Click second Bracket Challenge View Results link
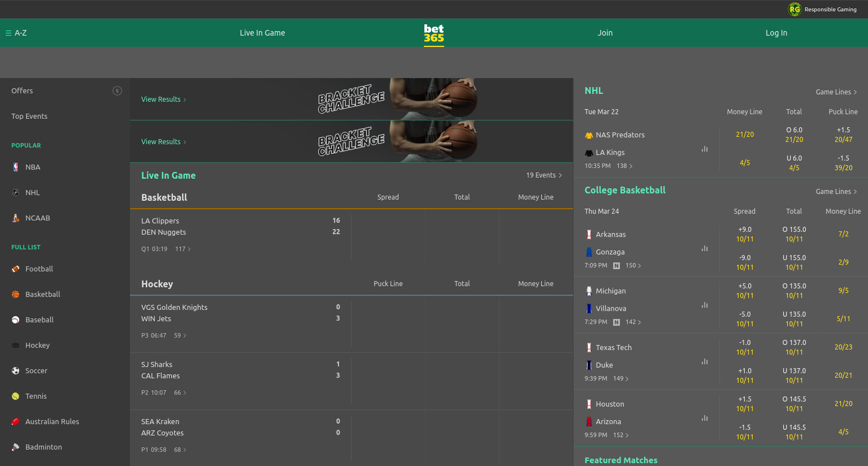The width and height of the screenshot is (868, 466). [163, 141]
